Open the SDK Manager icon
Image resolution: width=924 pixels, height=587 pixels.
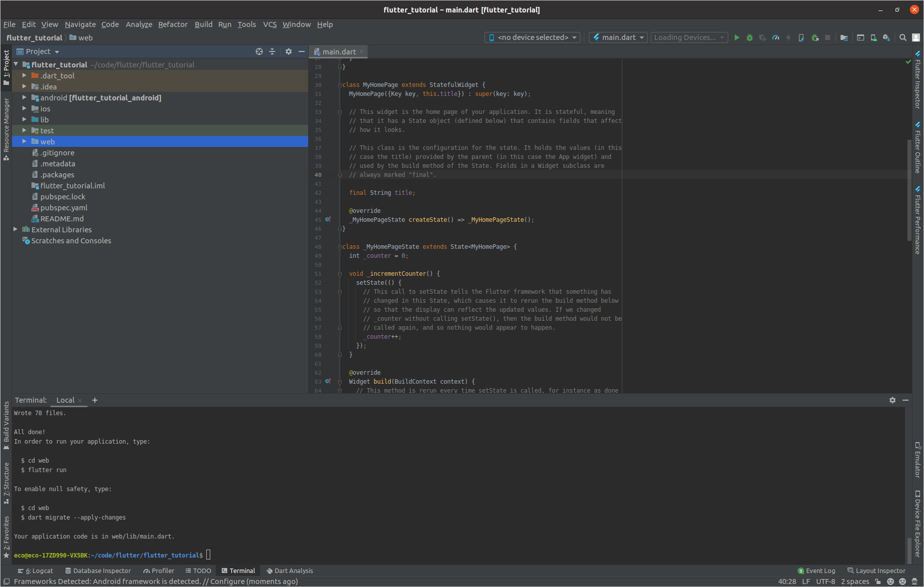click(886, 37)
